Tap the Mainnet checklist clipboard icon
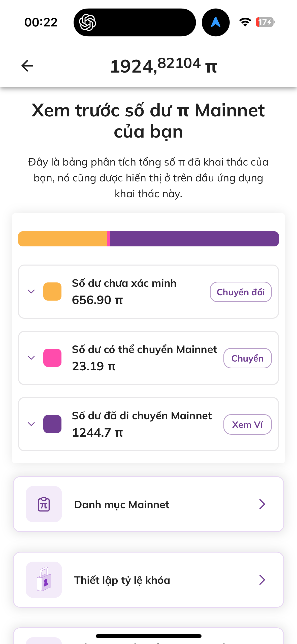The width and height of the screenshot is (297, 644). coord(44,504)
